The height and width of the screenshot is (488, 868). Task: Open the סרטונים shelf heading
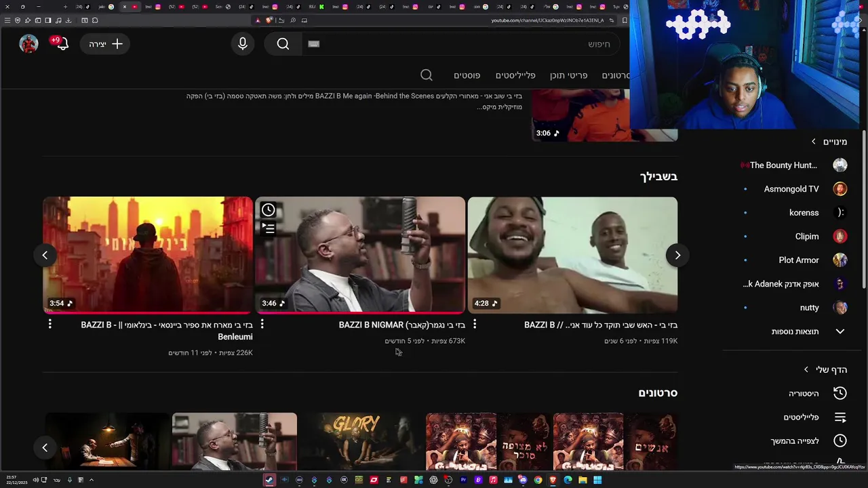tap(658, 392)
